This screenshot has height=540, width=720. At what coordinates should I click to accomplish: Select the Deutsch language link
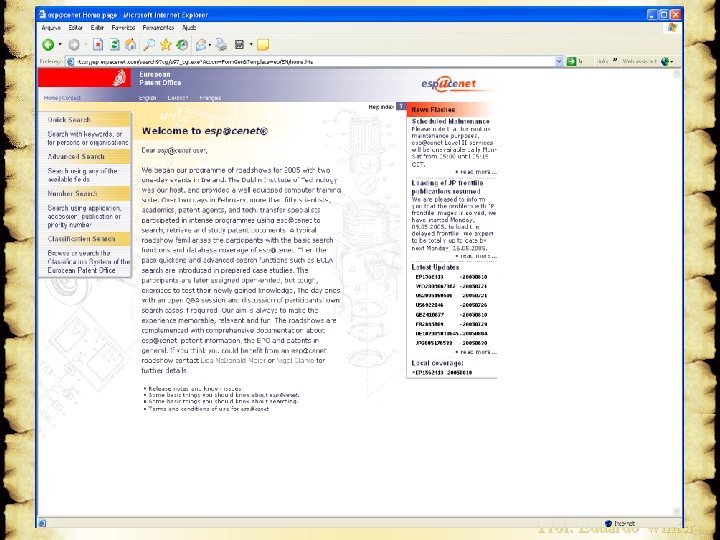point(178,98)
